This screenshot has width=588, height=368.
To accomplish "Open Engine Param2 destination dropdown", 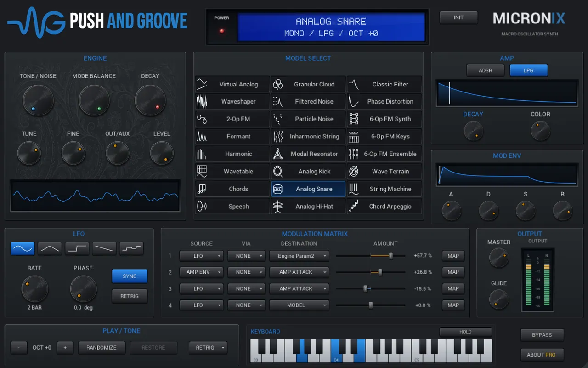I will (x=299, y=256).
